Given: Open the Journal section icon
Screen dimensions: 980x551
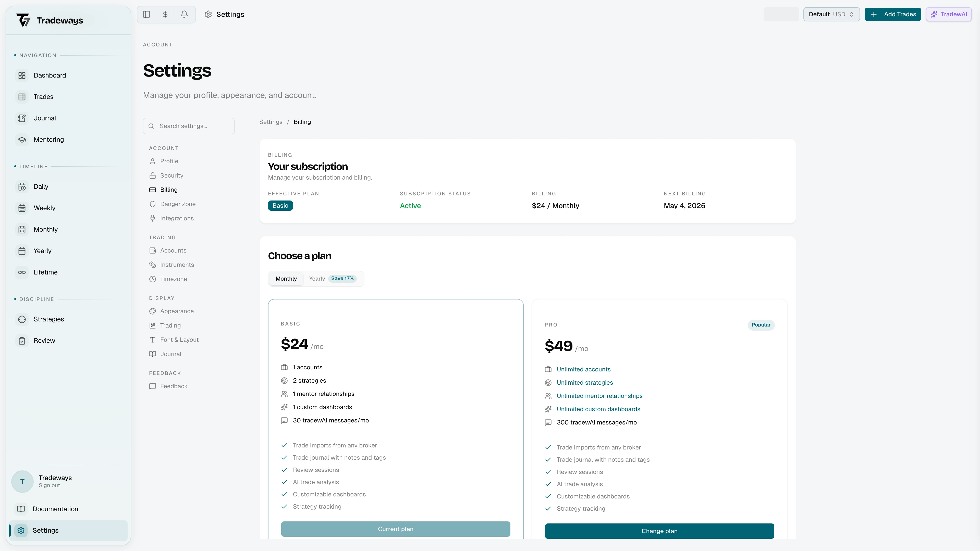Looking at the screenshot, I should 22,118.
